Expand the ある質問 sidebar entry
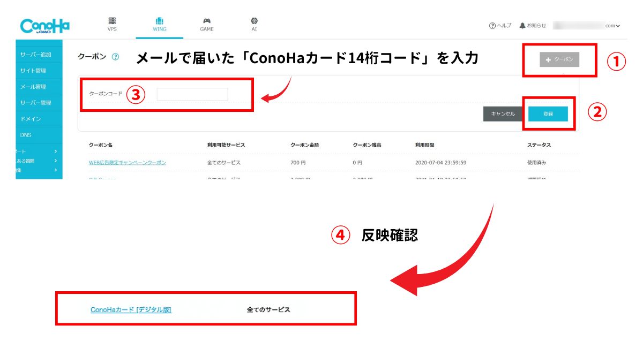 (x=39, y=161)
